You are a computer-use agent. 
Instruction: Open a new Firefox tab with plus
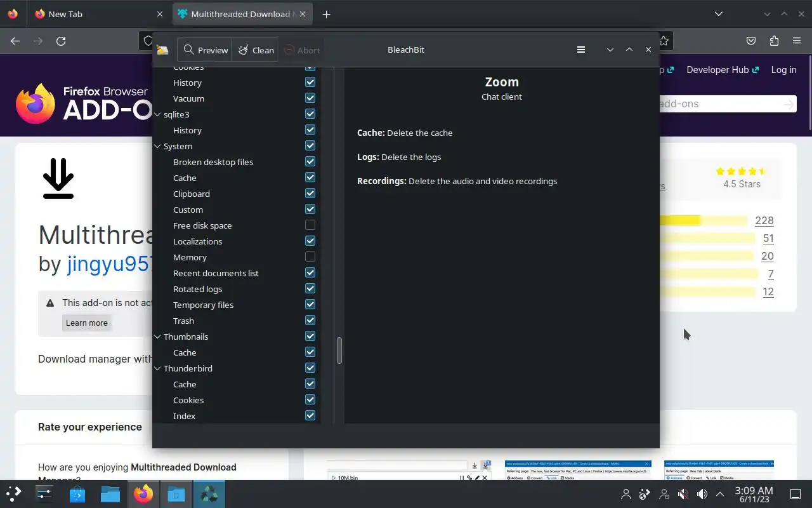tap(326, 14)
